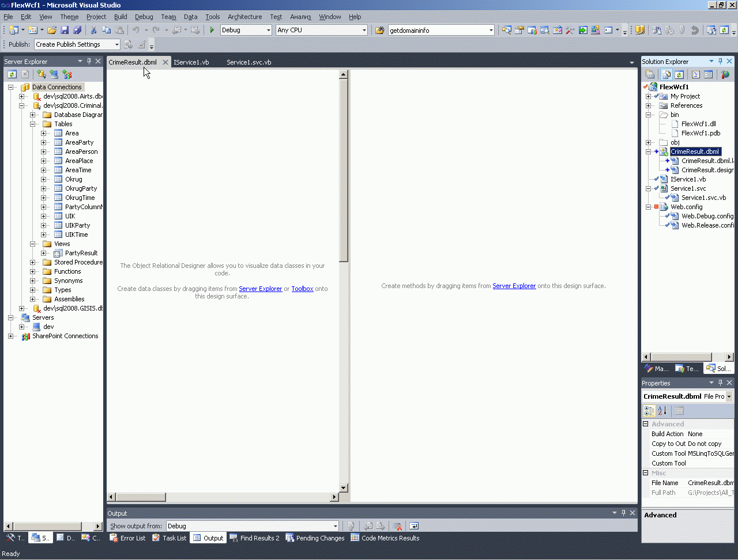Click the Toolbox link in designer
Viewport: 738px width, 560px height.
pos(302,289)
